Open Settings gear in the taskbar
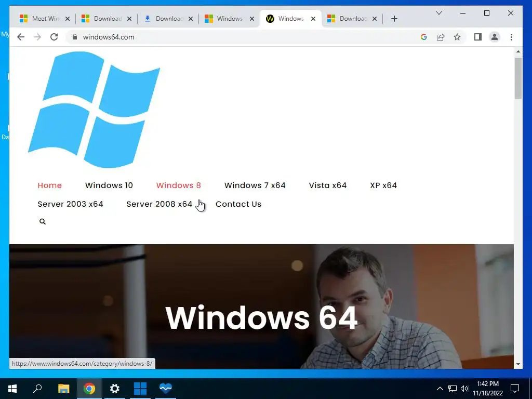This screenshot has height=399, width=532. click(115, 389)
